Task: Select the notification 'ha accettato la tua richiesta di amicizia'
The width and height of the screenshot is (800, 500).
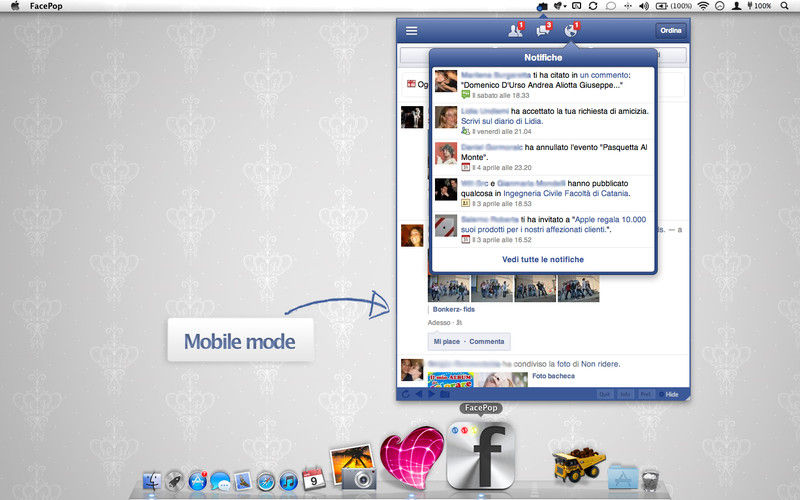Action: click(543, 121)
